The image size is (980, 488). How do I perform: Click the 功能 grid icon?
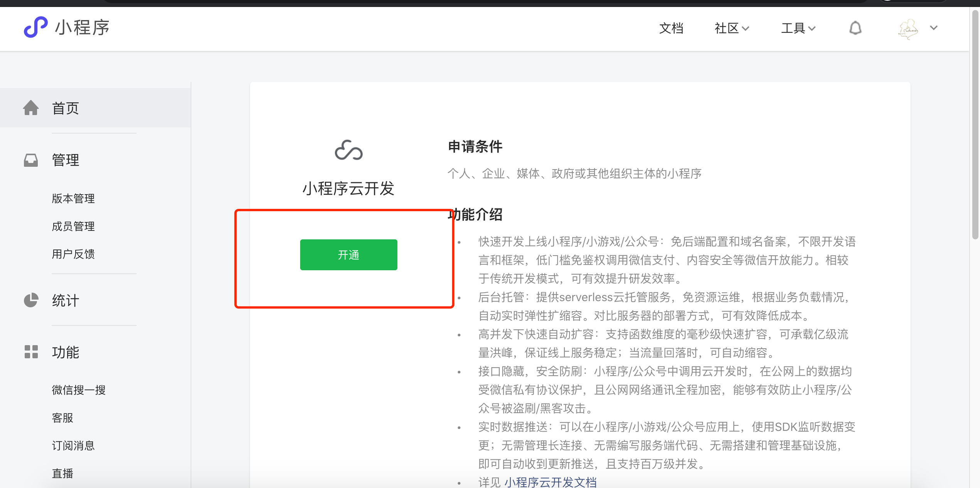tap(31, 352)
